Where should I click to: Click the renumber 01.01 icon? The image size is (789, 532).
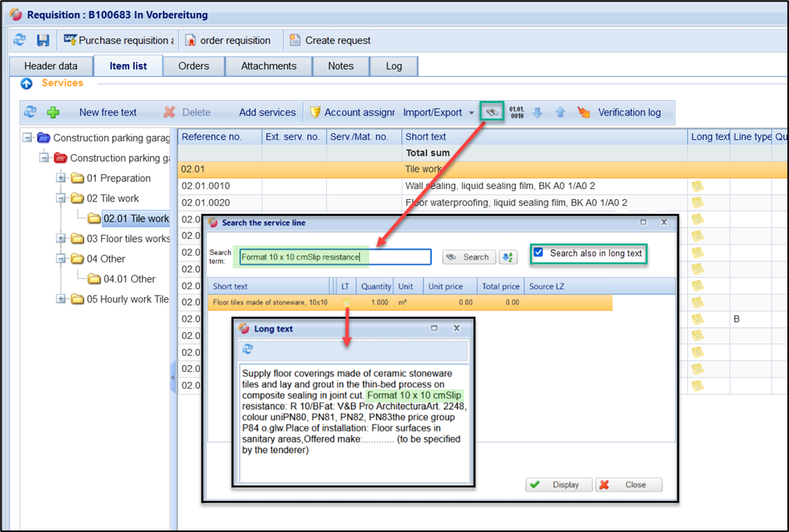point(517,112)
